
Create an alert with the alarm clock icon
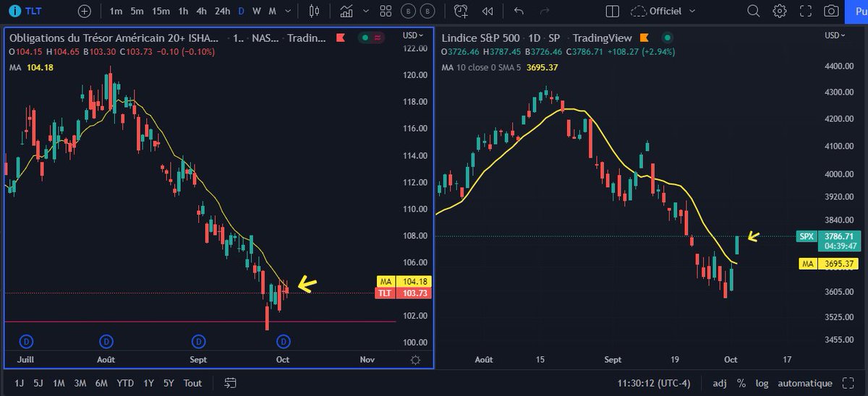461,11
